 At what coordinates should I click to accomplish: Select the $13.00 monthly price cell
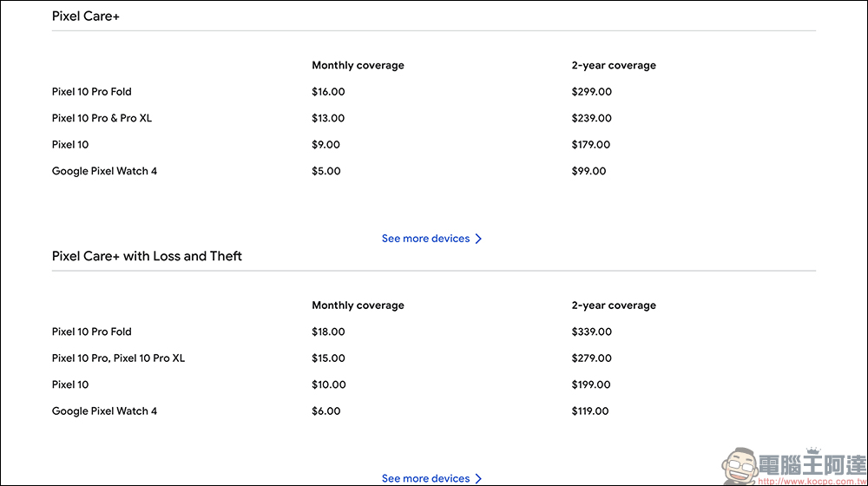[328, 118]
